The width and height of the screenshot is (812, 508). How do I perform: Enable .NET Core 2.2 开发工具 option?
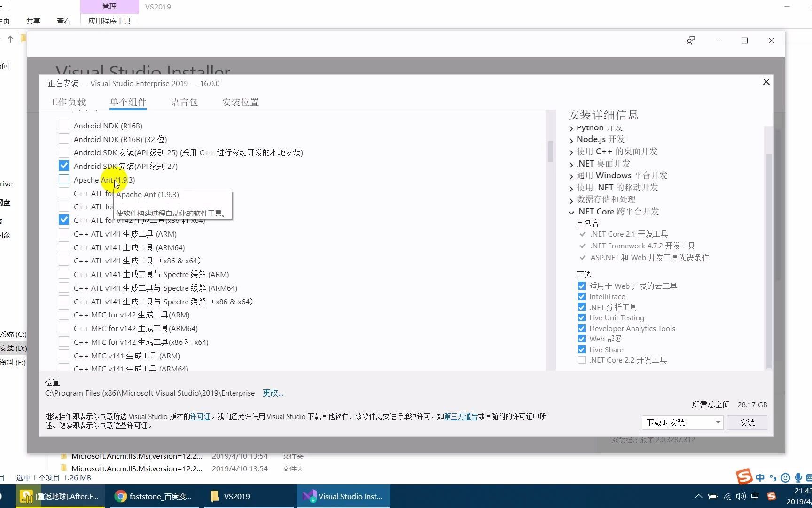click(x=581, y=360)
